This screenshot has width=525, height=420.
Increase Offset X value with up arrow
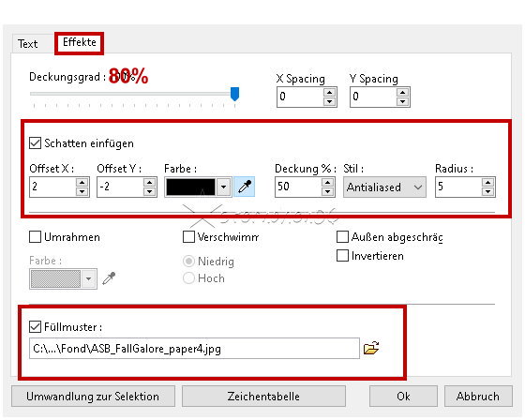pyautogui.click(x=82, y=183)
